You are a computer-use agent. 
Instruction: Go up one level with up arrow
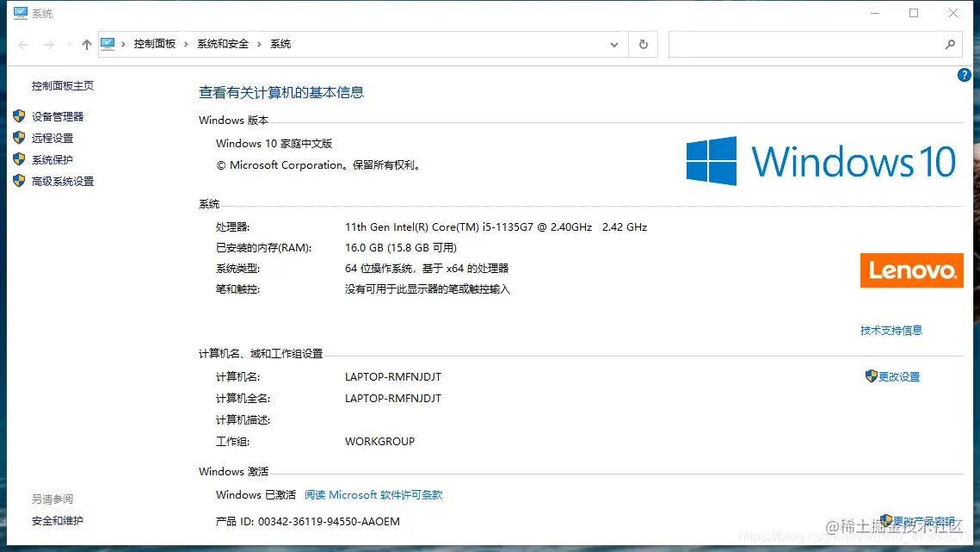click(87, 45)
